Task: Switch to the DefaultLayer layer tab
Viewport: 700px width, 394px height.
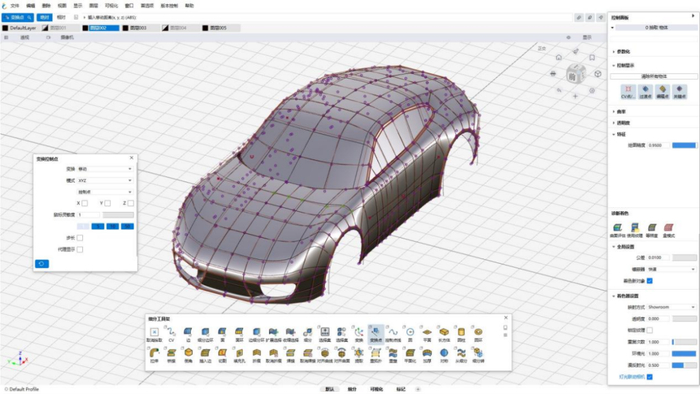Action: tap(20, 28)
